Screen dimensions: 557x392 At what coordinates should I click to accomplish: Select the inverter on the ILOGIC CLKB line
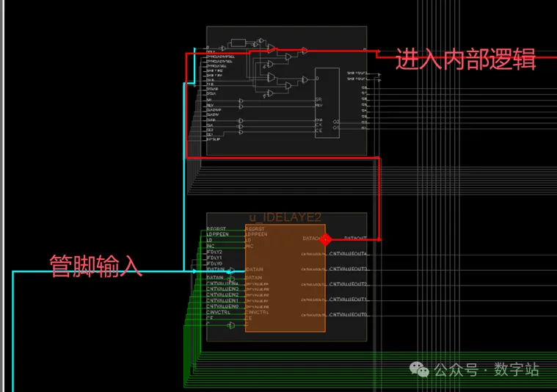[x=240, y=121]
